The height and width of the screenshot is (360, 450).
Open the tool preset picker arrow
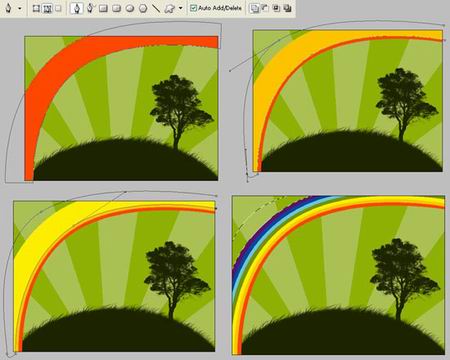(20, 8)
